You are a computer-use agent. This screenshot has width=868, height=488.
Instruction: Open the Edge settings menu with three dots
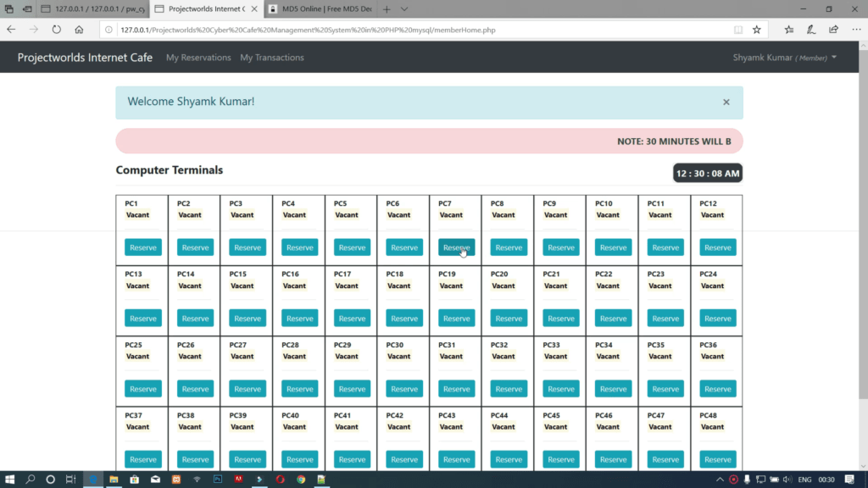pos(854,29)
